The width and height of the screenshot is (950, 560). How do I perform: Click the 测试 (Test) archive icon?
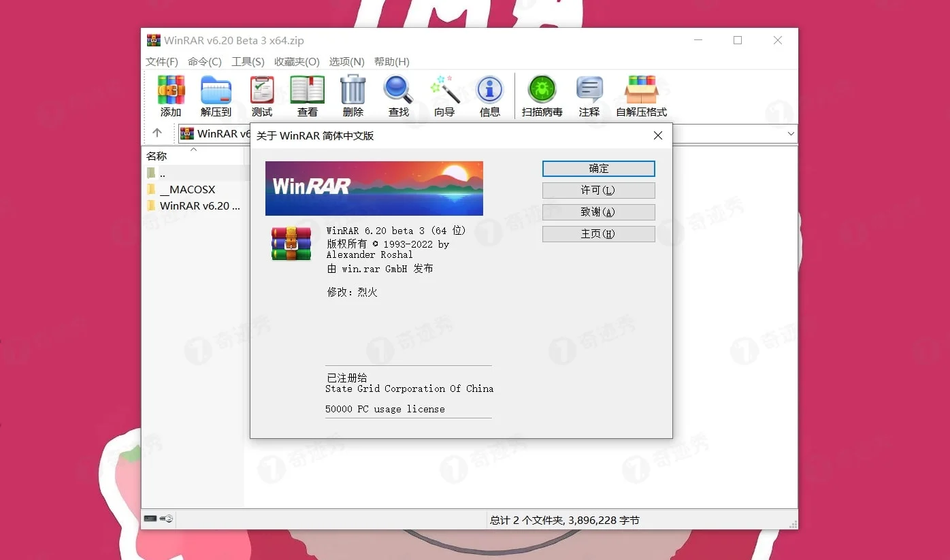pyautogui.click(x=261, y=95)
